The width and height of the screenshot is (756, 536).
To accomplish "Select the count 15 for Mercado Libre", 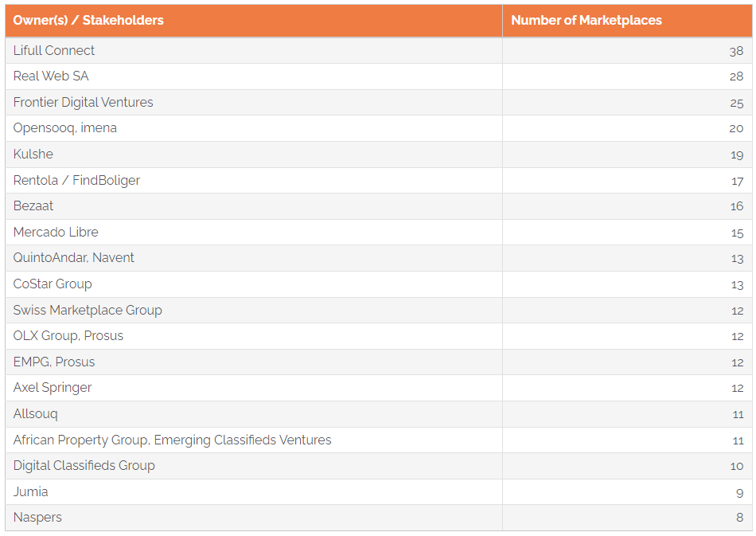I will [x=737, y=233].
